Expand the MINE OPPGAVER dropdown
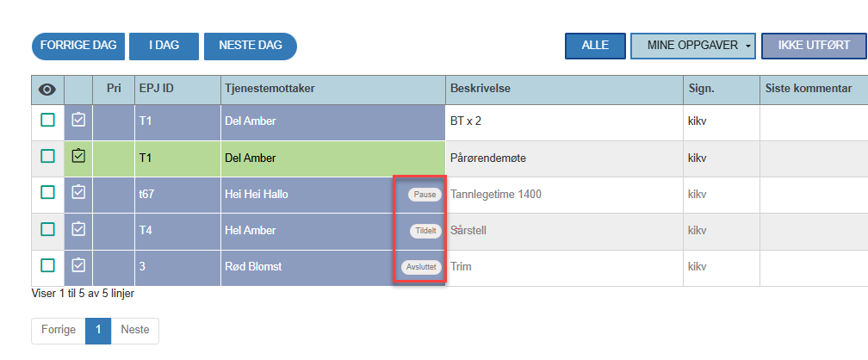 (693, 46)
